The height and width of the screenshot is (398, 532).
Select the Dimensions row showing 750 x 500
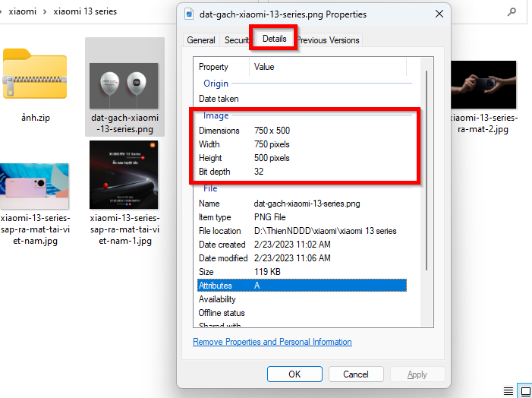302,131
